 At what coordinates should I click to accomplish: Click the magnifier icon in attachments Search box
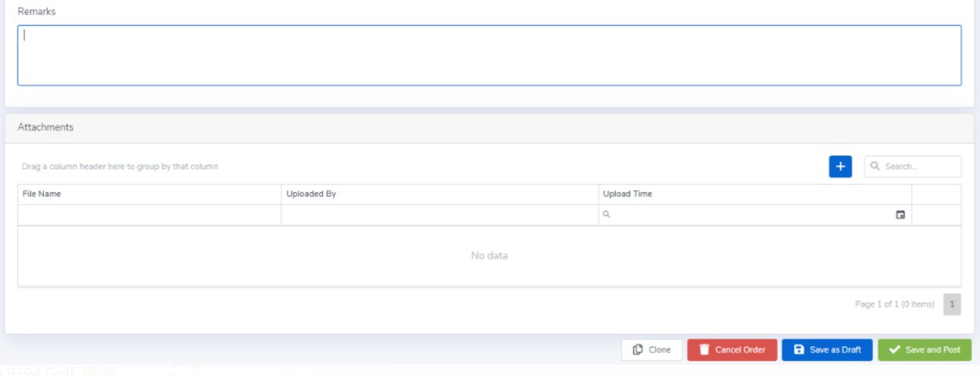tap(875, 166)
